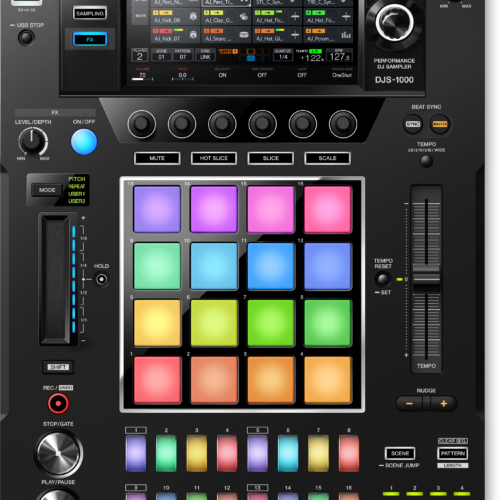This screenshot has height=500, width=500.
Task: Open the PATTERN selection button
Action: tap(453, 453)
